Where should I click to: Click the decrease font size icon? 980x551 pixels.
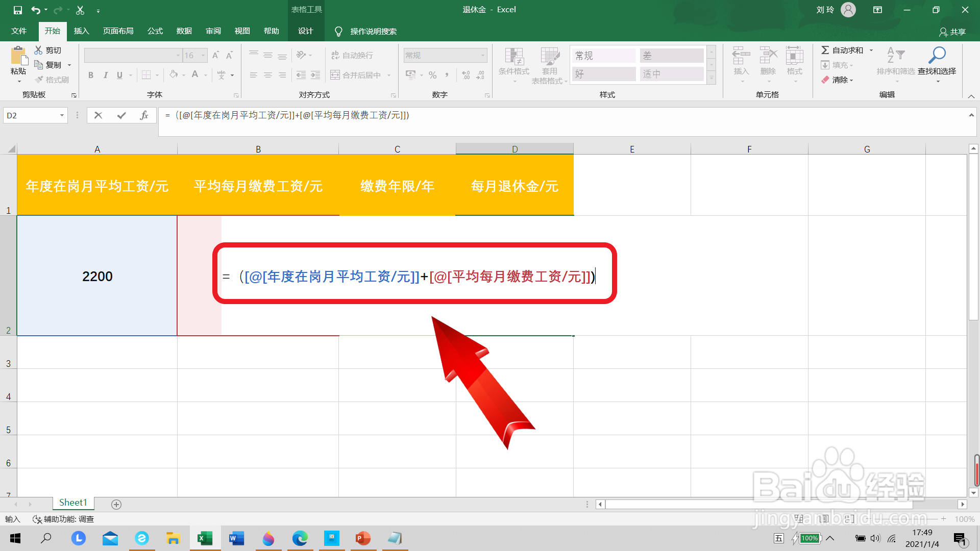[x=230, y=55]
